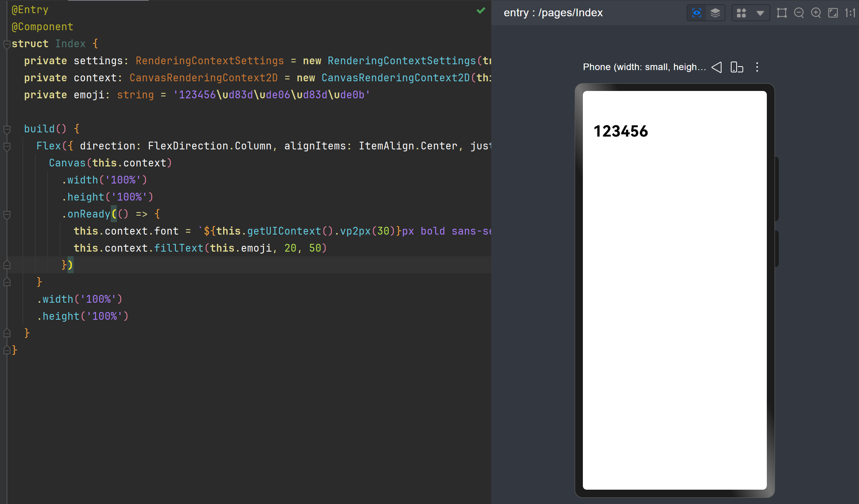
Task: Collapse the build() method fold marker
Action: click(7, 129)
